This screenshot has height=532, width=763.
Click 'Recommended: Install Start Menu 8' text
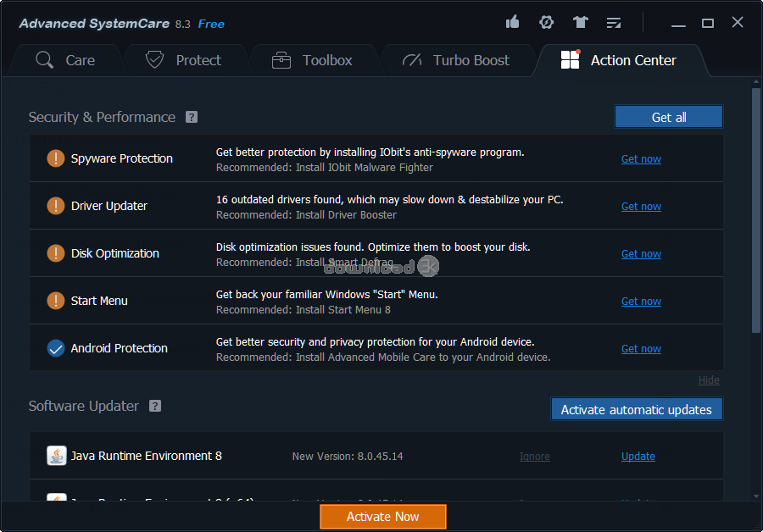click(x=304, y=310)
